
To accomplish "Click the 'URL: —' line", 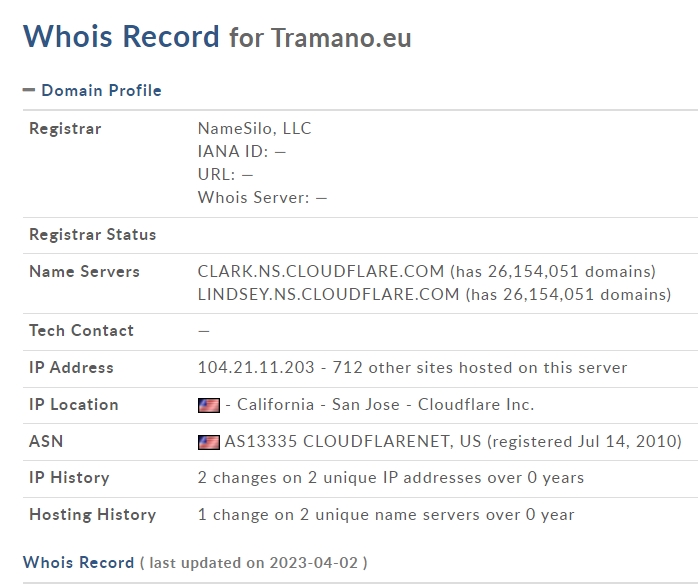I will pos(225,175).
